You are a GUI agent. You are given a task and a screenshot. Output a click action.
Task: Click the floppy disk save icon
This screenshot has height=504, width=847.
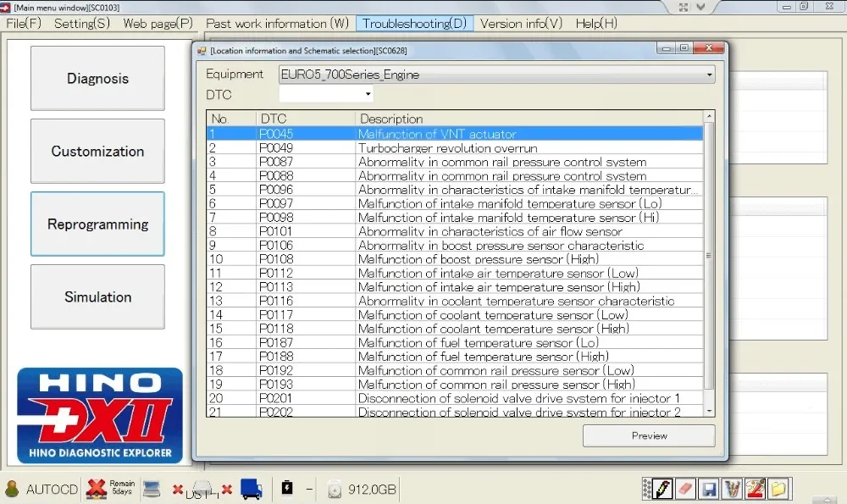(708, 489)
